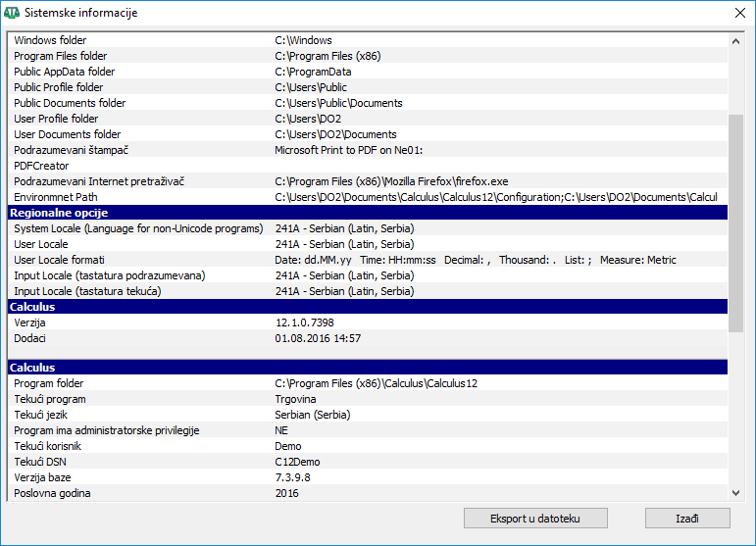Select the Environmnet Path row
The image size is (756, 546).
pos(367,197)
